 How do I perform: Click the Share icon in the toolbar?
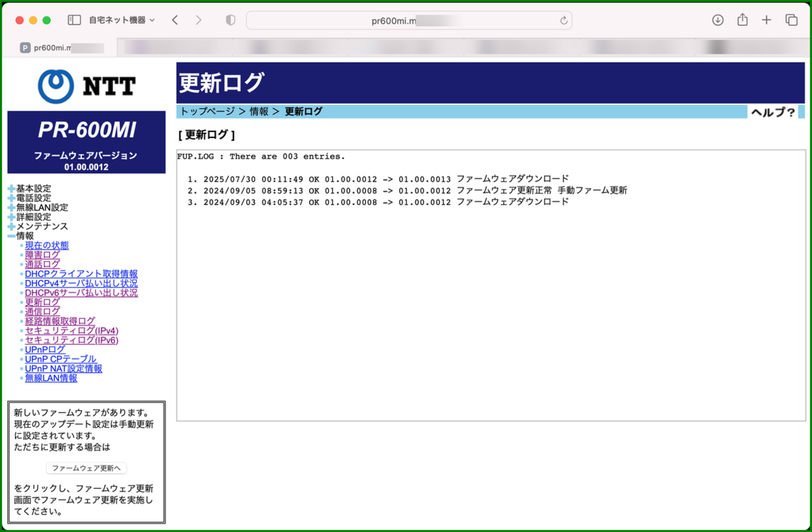coord(742,20)
